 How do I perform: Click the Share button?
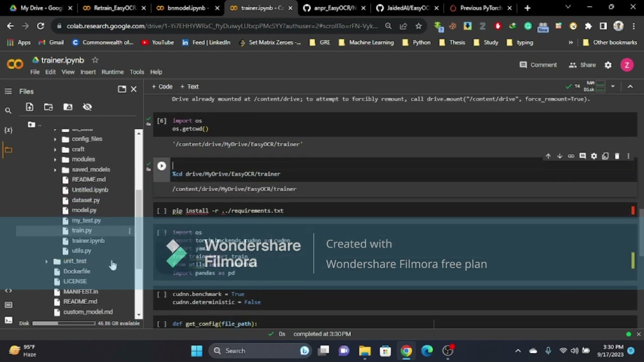pyautogui.click(x=582, y=65)
